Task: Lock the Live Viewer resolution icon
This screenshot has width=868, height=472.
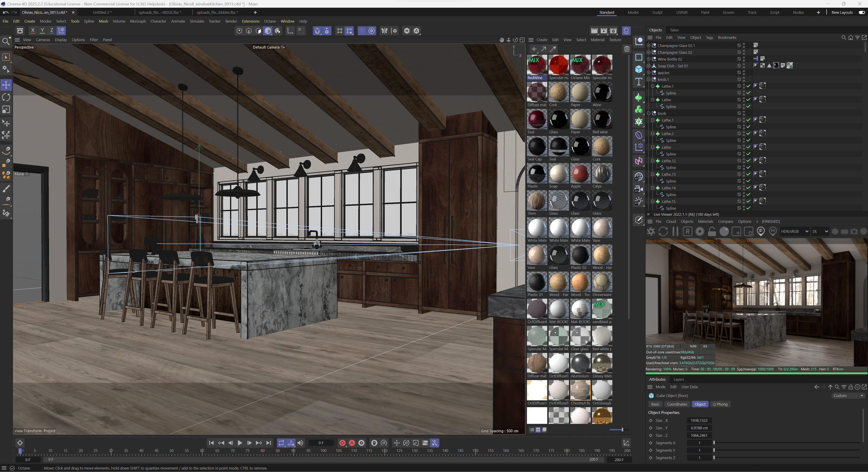Action: coord(712,231)
